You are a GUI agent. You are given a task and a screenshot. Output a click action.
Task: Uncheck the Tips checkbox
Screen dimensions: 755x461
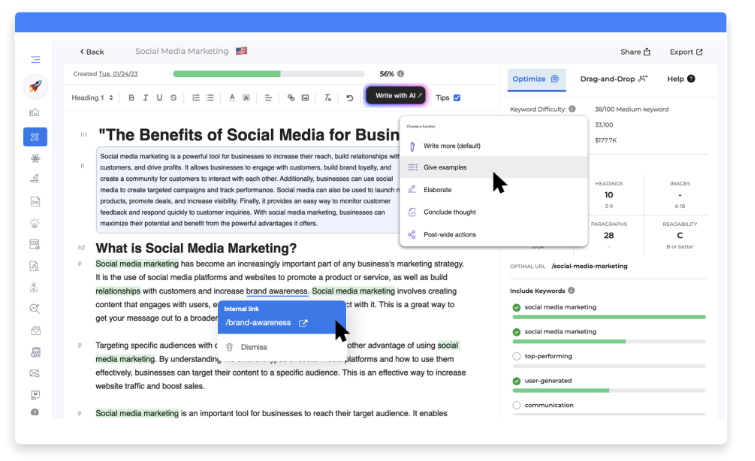457,98
